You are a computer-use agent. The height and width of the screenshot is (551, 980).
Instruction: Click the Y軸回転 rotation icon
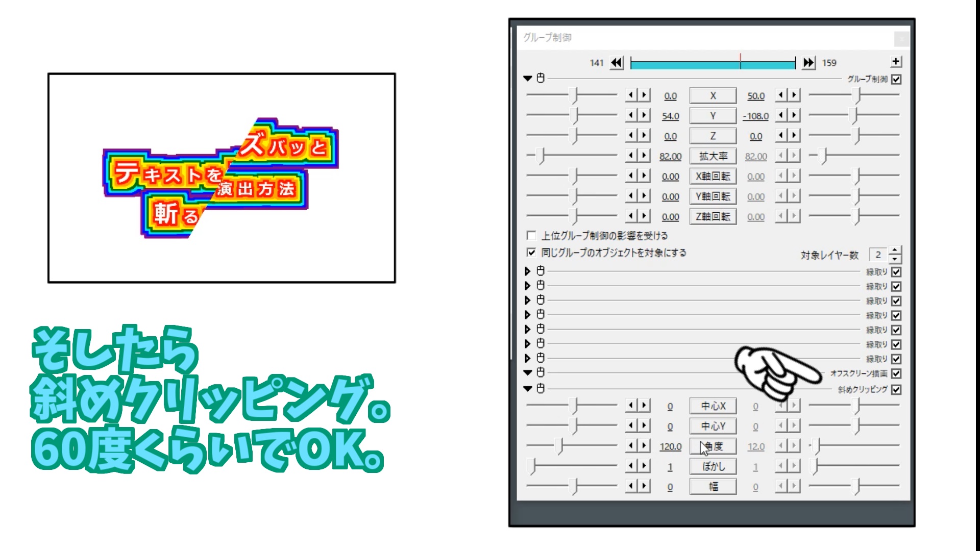[x=714, y=196]
